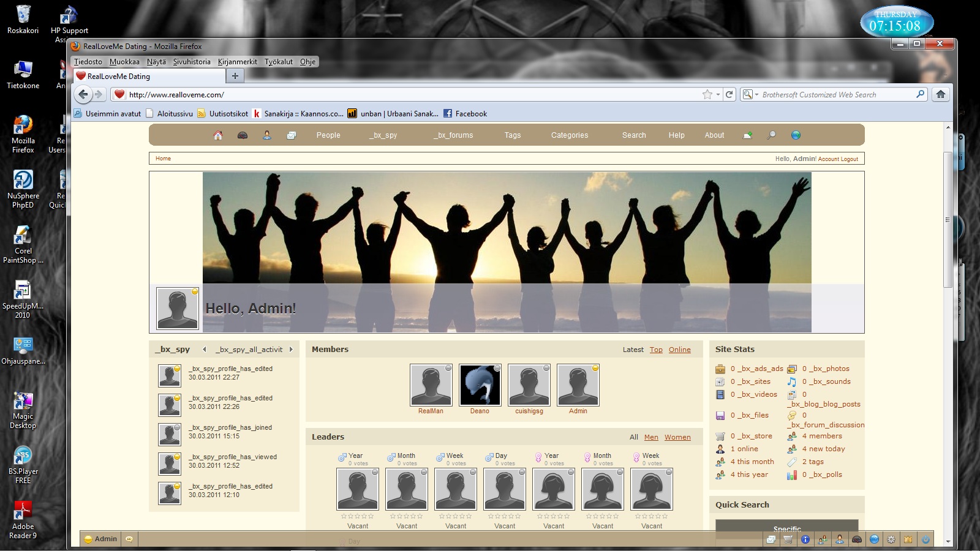Open bookmark history dropdown beside the star

click(718, 94)
